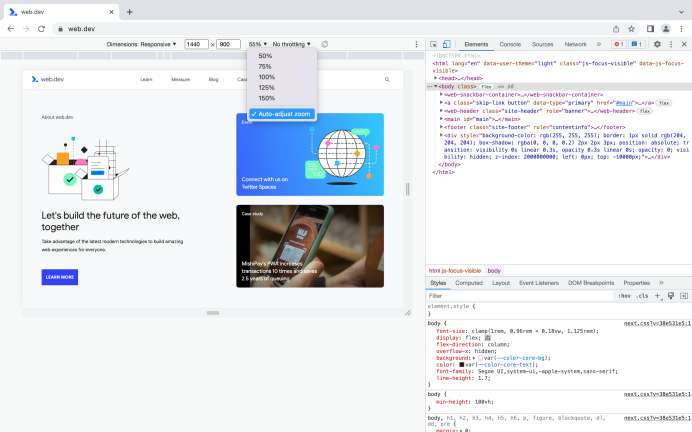Click the search icon on web.dev page
This screenshot has height=432, width=692.
click(387, 79)
